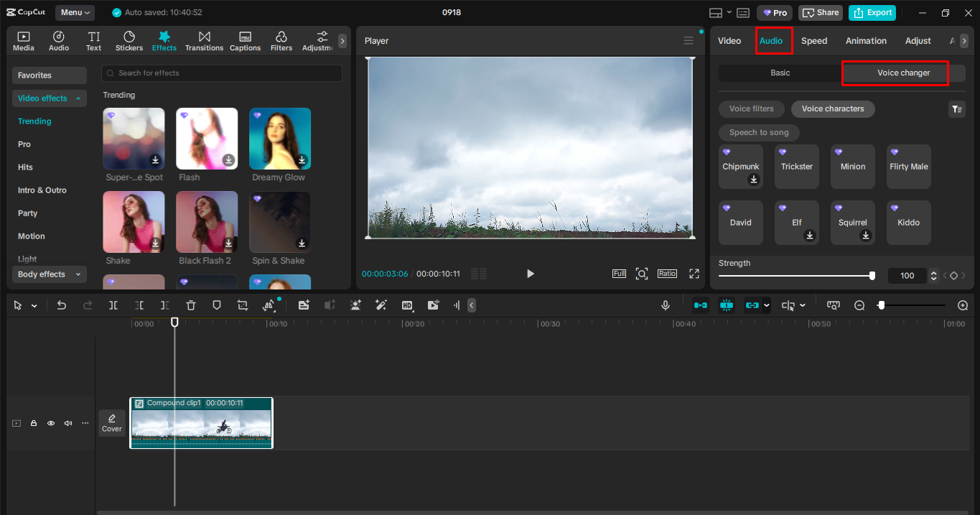Open the Stickers panel
The width and height of the screenshot is (980, 515).
pyautogui.click(x=129, y=41)
